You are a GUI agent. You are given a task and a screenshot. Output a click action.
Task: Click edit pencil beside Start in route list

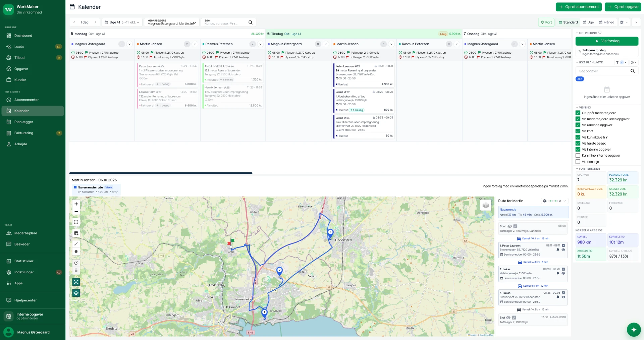point(515,226)
